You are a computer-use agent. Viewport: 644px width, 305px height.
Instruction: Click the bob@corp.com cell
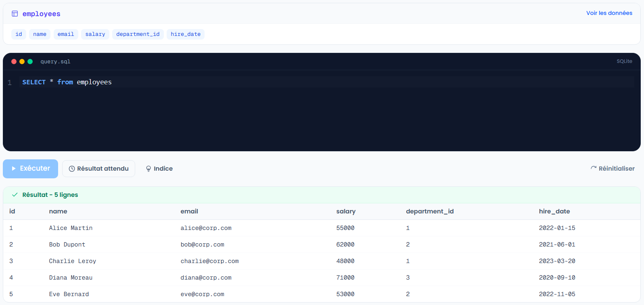[x=202, y=244]
